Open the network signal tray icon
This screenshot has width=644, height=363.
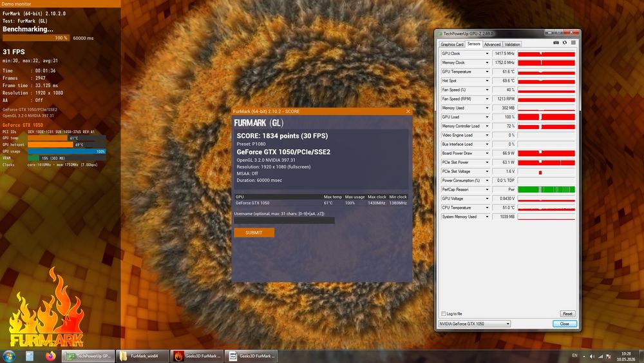click(x=600, y=356)
